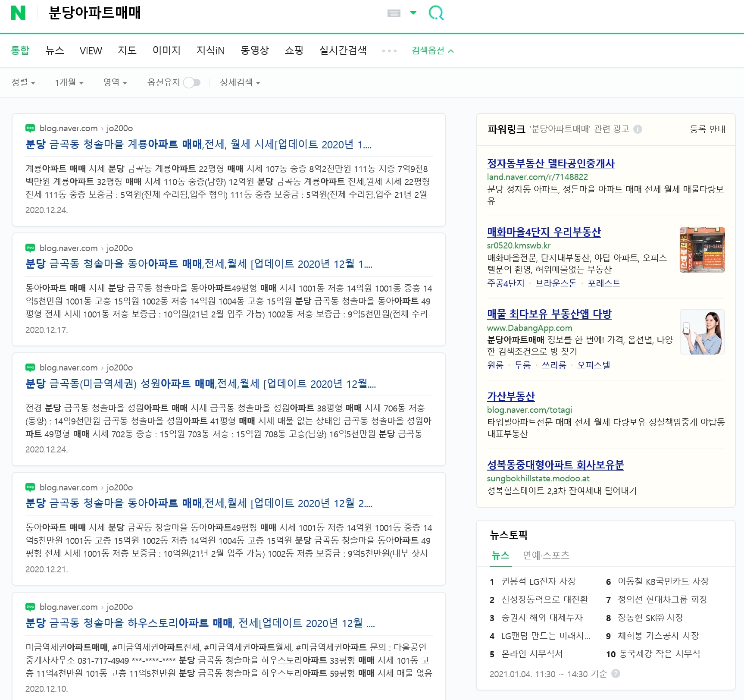Open 매화마을4단지 우리부동산 ad
This screenshot has height=700, width=744.
(544, 232)
